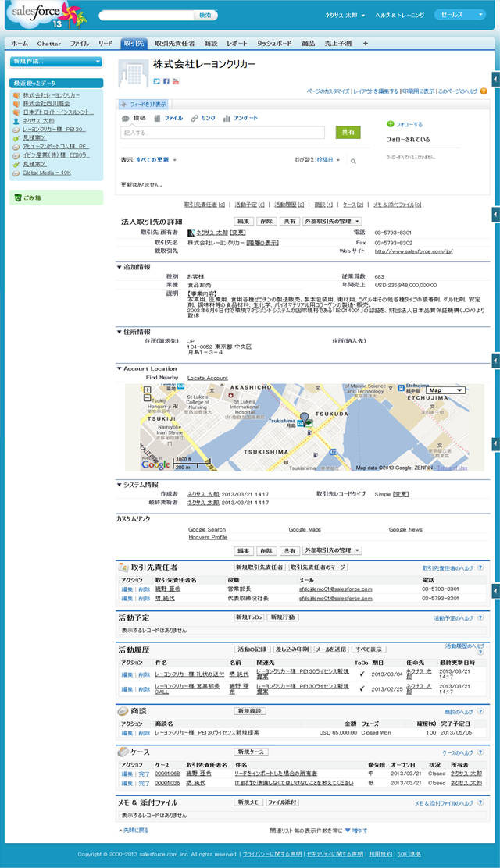500x868 pixels.
Task: Click the green plus フォローする follow icon
Action: [391, 124]
